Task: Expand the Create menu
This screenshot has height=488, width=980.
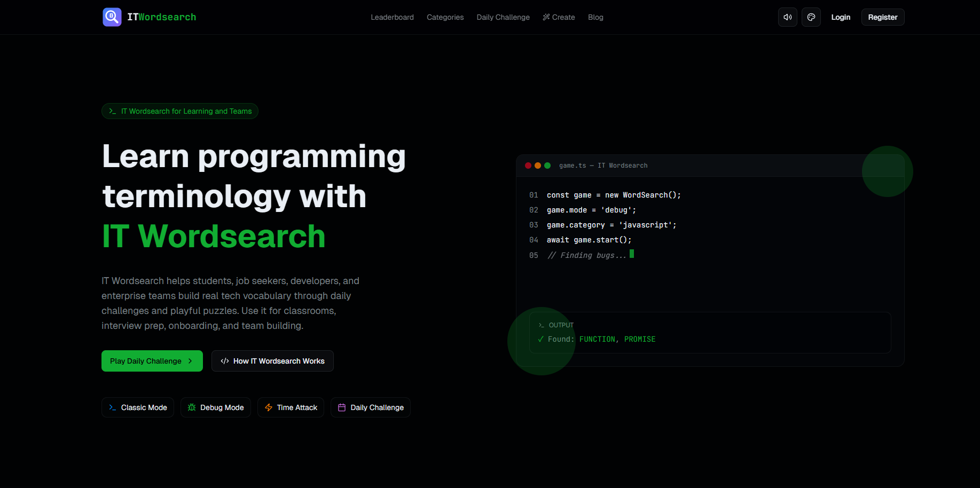Action: 559,17
